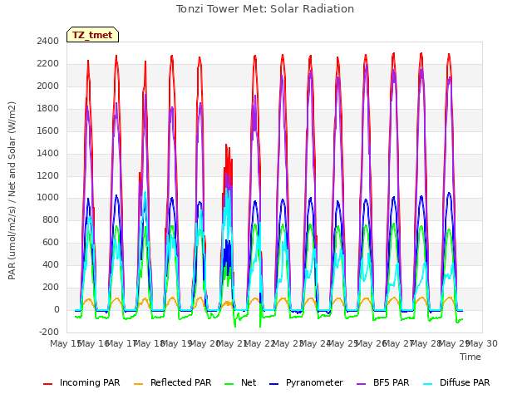Select the Pyranometer legend label
This screenshot has height=399, width=532.
pos(314,382)
